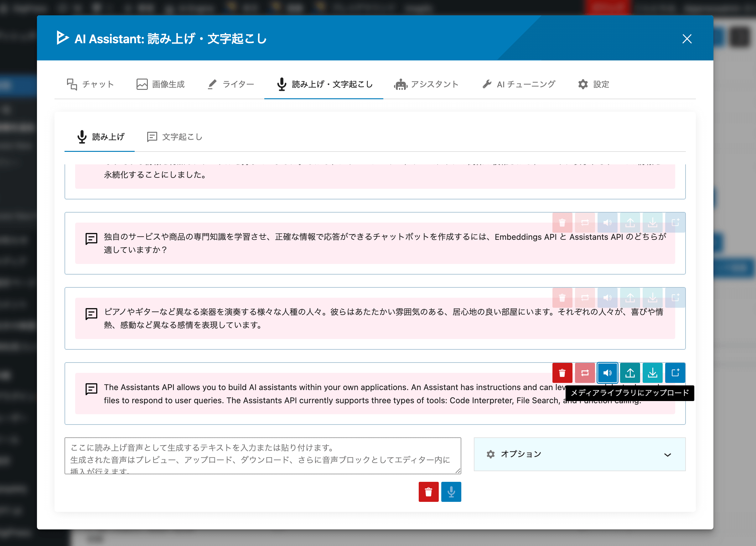Open the アシスタント tab
This screenshot has height=546, width=756.
426,84
